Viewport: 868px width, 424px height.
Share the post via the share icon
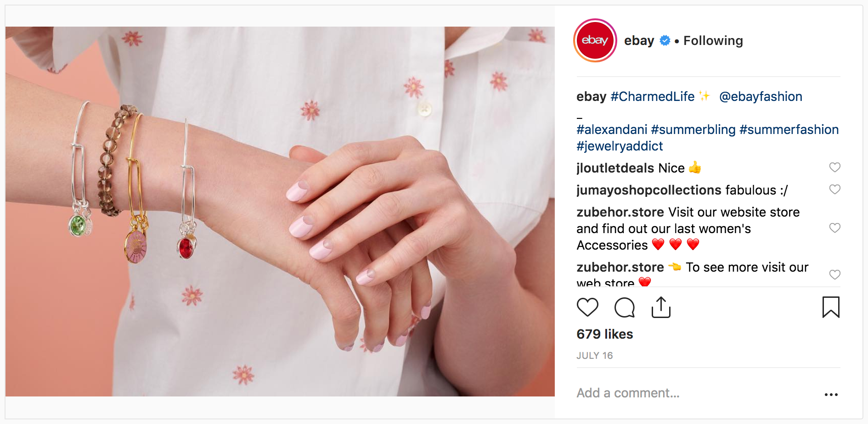pyautogui.click(x=661, y=307)
